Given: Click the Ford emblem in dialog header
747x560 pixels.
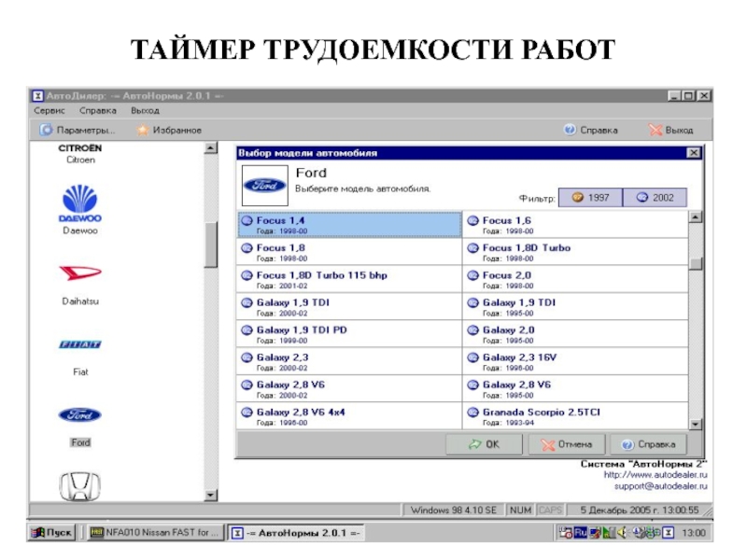Looking at the screenshot, I should tap(265, 185).
